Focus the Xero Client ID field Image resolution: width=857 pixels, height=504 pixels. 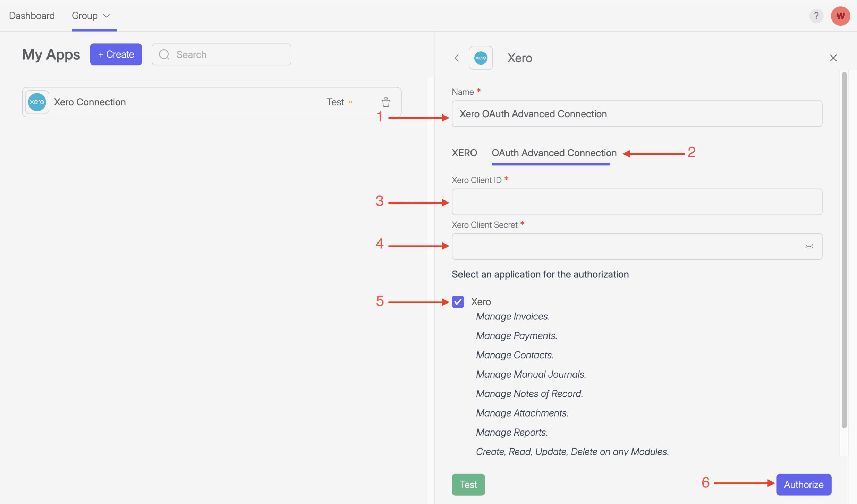(637, 202)
